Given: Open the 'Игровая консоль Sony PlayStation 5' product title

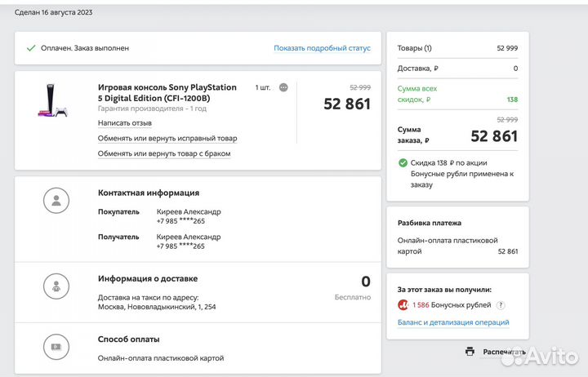Looking at the screenshot, I should click(x=167, y=92).
